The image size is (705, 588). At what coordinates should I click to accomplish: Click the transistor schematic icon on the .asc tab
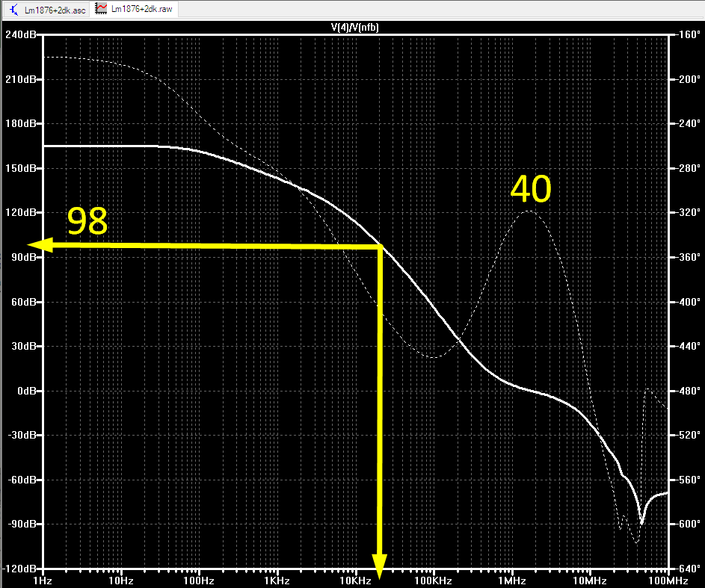tap(14, 10)
